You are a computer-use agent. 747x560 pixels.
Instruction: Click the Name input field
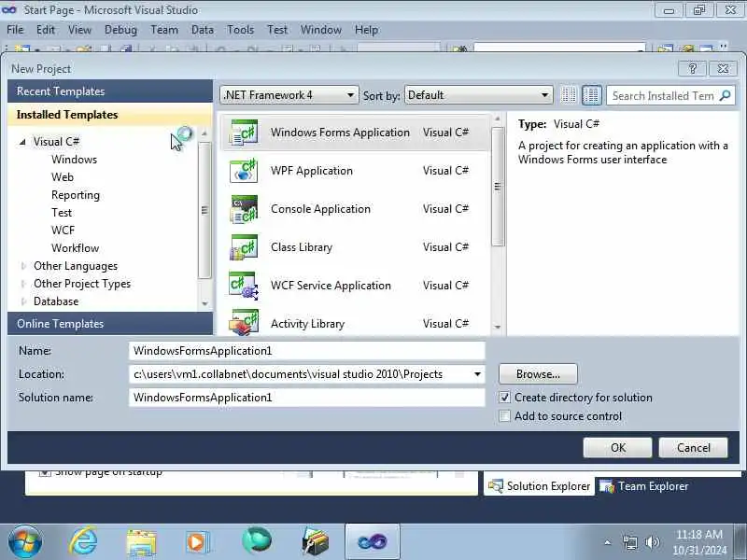pos(307,351)
